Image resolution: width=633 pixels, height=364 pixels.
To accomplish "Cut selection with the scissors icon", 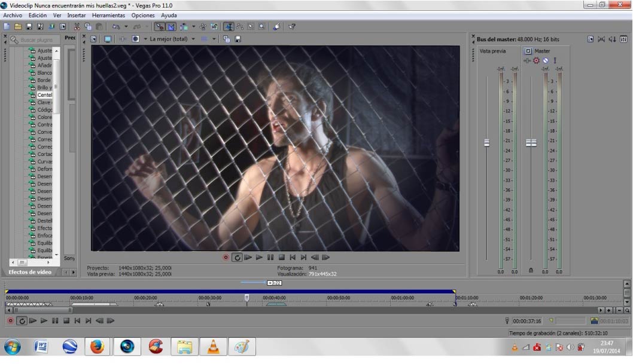I will click(x=77, y=27).
